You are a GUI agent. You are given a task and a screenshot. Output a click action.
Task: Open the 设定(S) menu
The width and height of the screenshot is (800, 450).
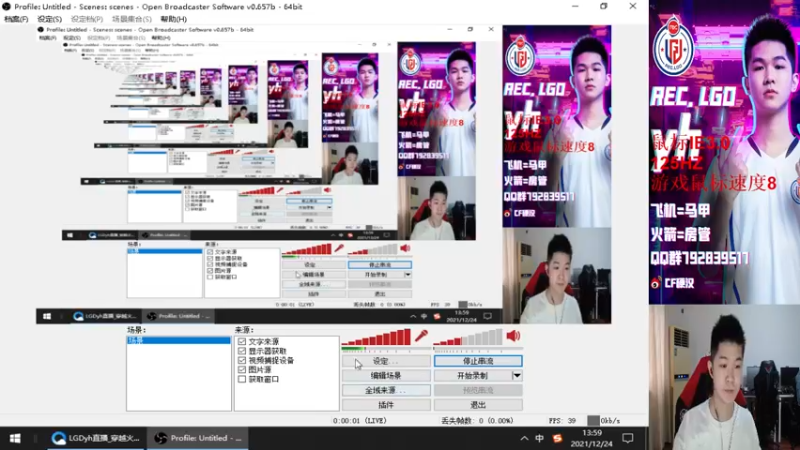click(49, 19)
